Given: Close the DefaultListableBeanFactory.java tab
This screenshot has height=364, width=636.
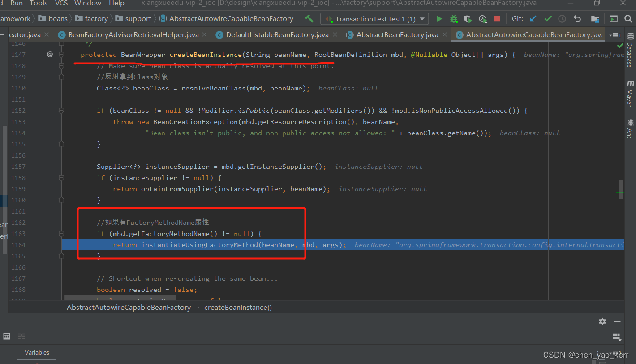Looking at the screenshot, I should pos(335,35).
